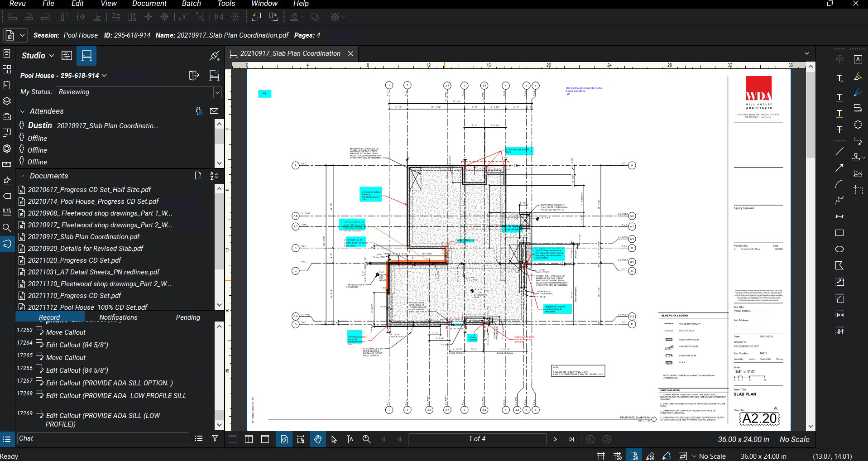Image resolution: width=868 pixels, height=461 pixels.
Task: Select the Dimension tool
Action: (x=839, y=216)
